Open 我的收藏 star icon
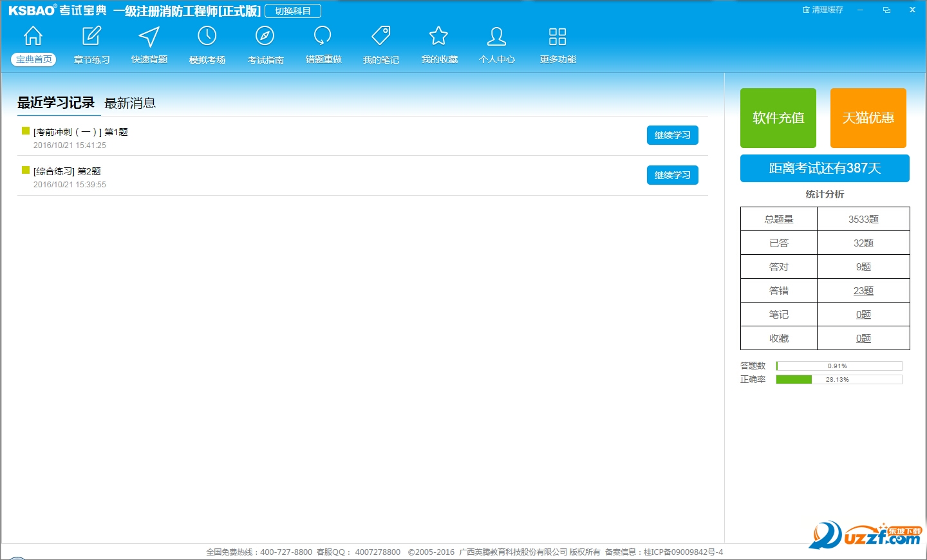927x560 pixels. click(x=439, y=36)
